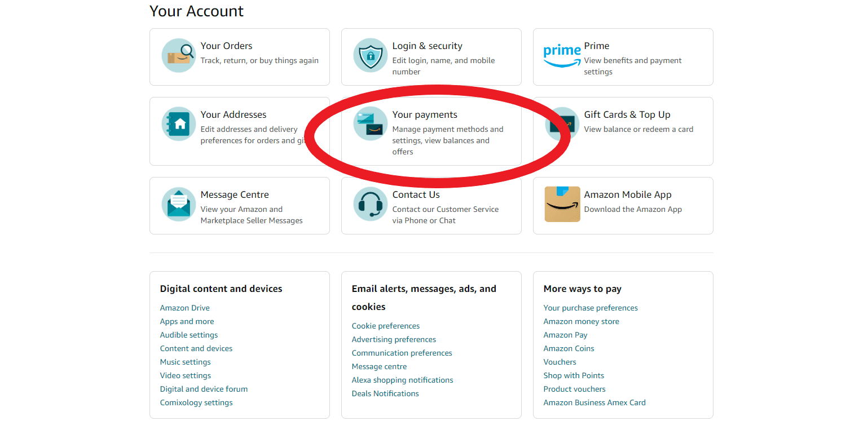
Task: Open Comixology settings link
Action: pos(196,402)
